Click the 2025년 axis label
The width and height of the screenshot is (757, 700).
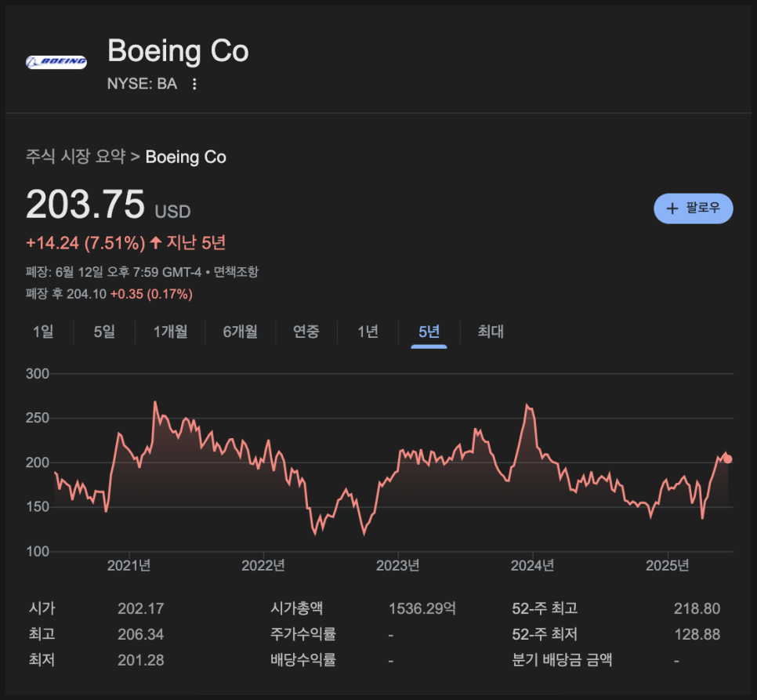pyautogui.click(x=667, y=565)
